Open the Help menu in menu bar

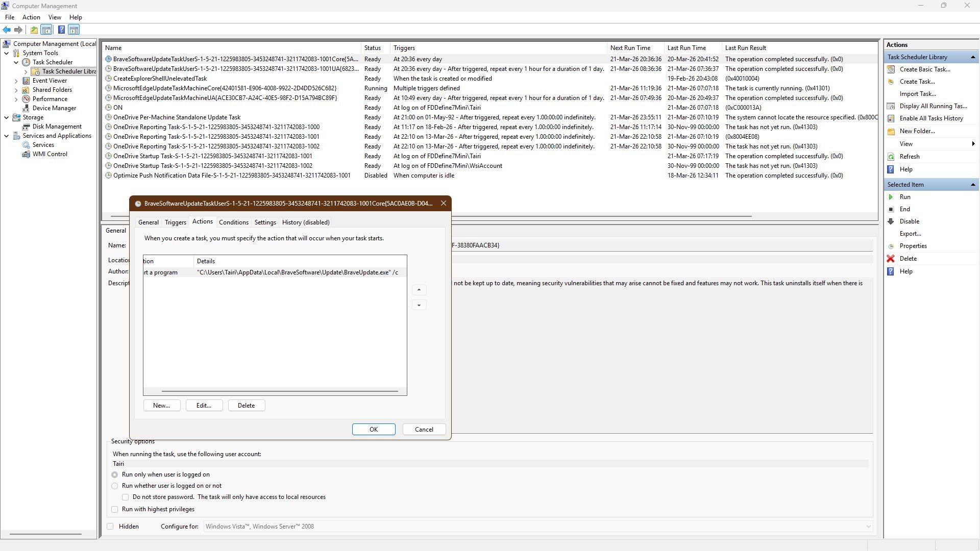click(x=76, y=17)
